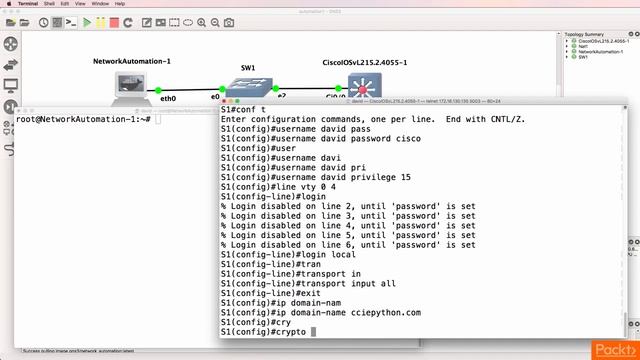Click 'line vty 0 4' command line
The image size is (640, 360).
pos(278,187)
